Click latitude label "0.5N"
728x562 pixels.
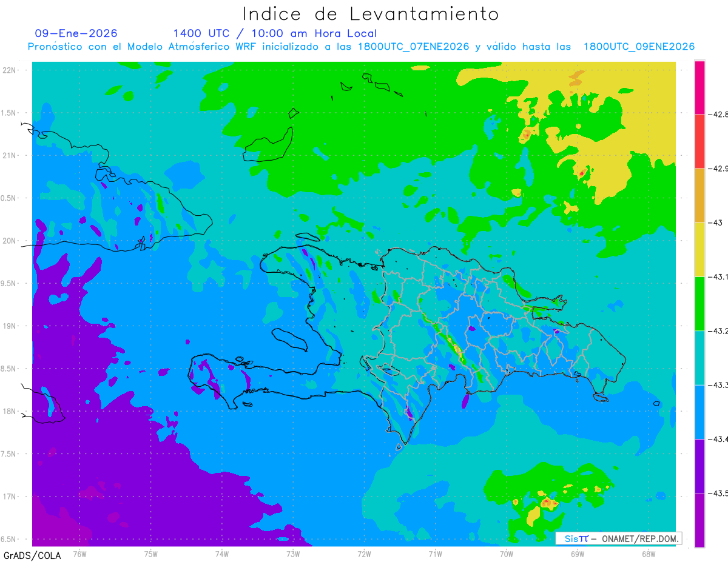(x=9, y=198)
